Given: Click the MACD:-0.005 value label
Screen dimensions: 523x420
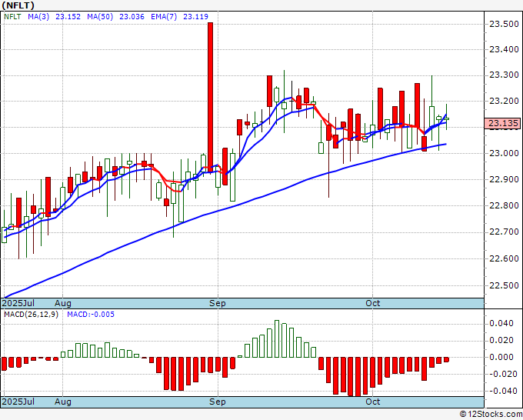Looking at the screenshot, I should point(91,315).
